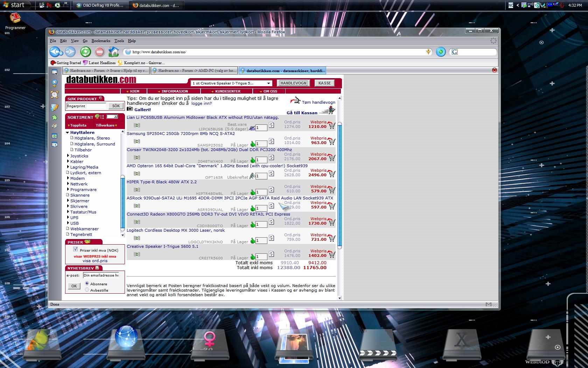The image size is (588, 368).
Task: Expand the Joysticks category
Action: (68, 156)
